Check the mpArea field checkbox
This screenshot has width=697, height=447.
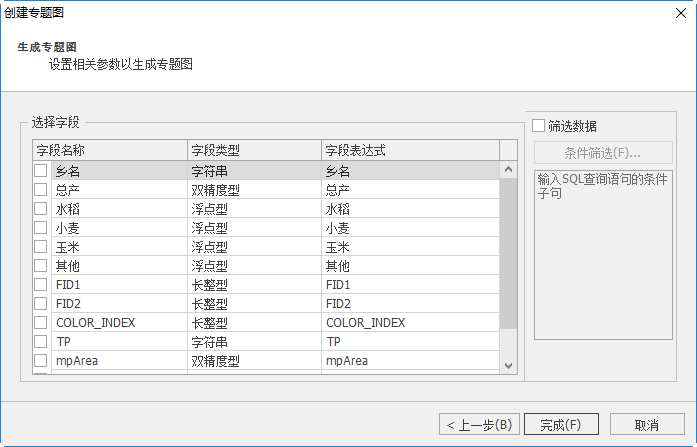(x=41, y=360)
